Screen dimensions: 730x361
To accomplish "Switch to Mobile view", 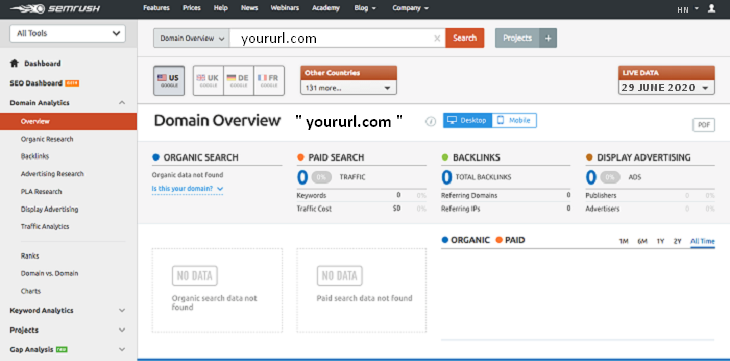I will [x=514, y=120].
